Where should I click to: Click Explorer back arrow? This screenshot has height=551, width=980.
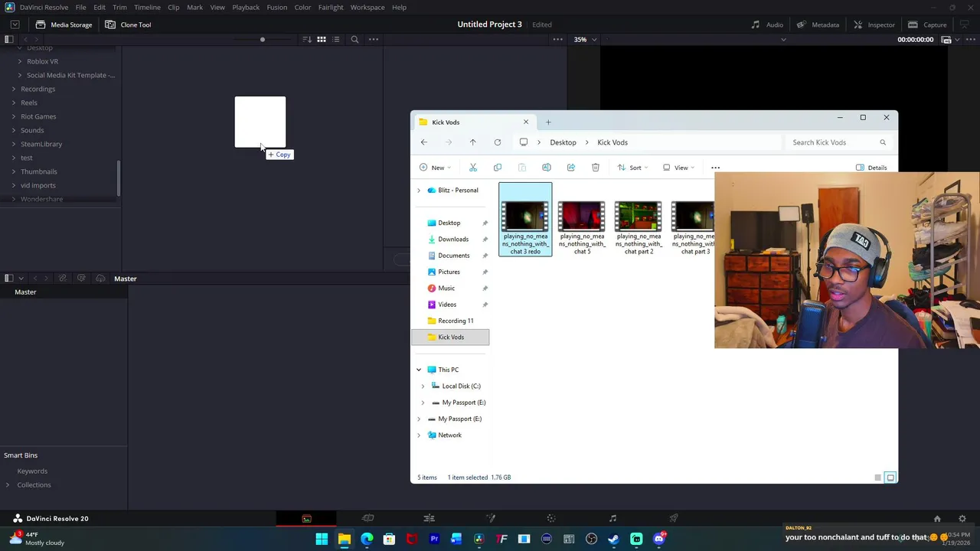pyautogui.click(x=424, y=142)
